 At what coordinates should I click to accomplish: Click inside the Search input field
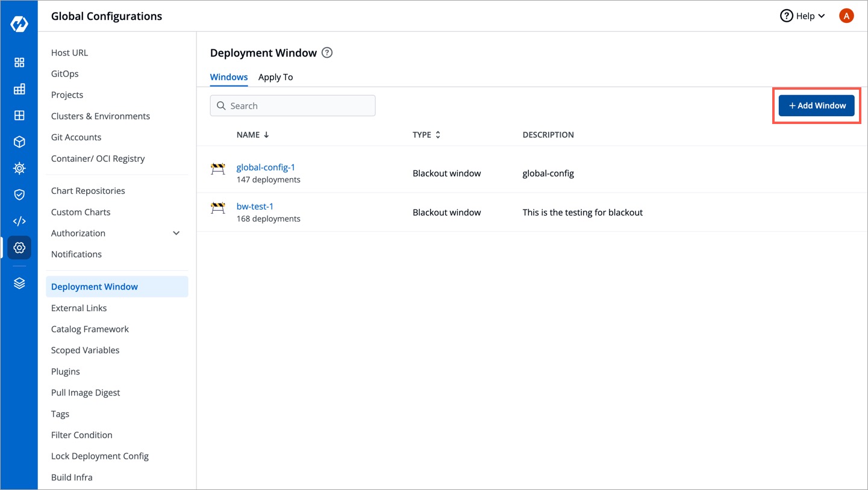pos(292,105)
